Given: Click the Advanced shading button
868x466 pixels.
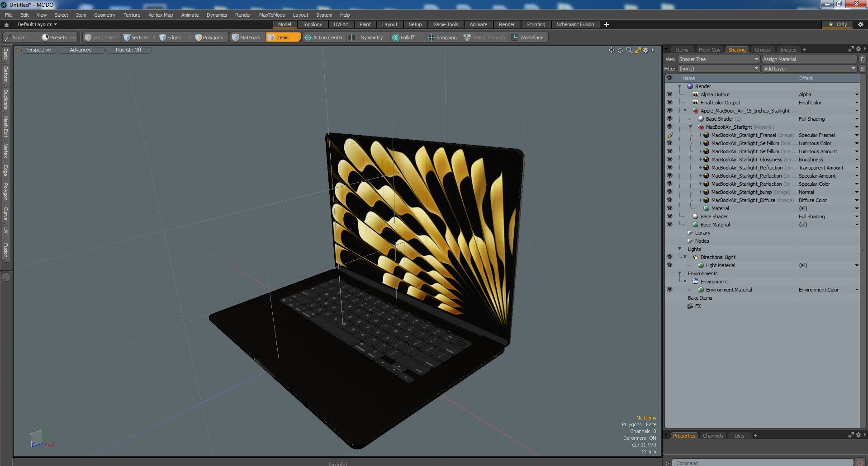Looking at the screenshot, I should coord(81,50).
